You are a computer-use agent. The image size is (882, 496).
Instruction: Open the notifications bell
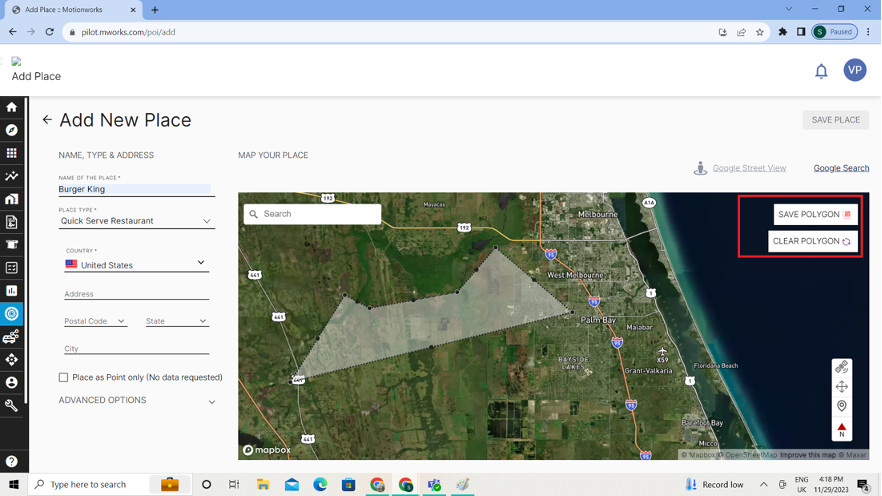coord(821,71)
